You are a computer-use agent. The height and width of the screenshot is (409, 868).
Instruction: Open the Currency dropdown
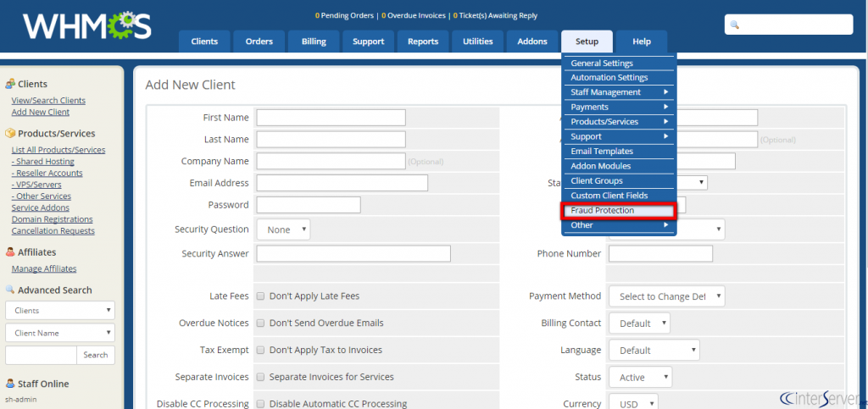[x=634, y=403]
